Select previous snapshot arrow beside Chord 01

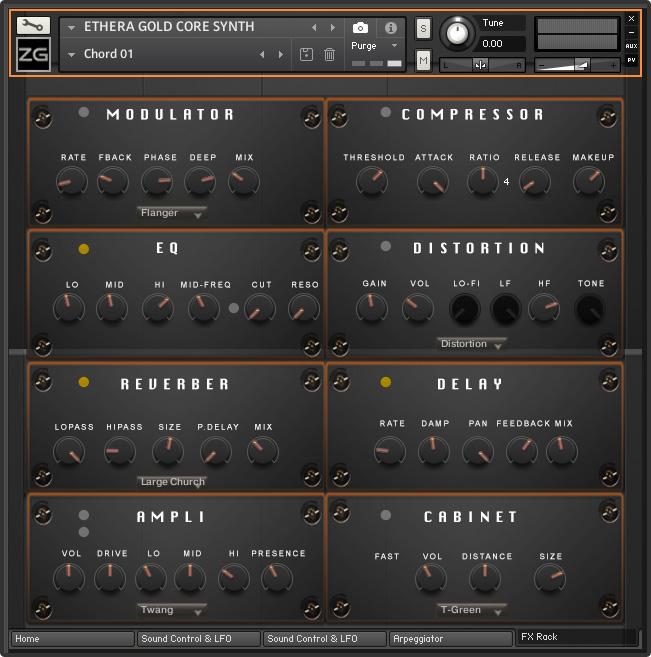(x=262, y=54)
